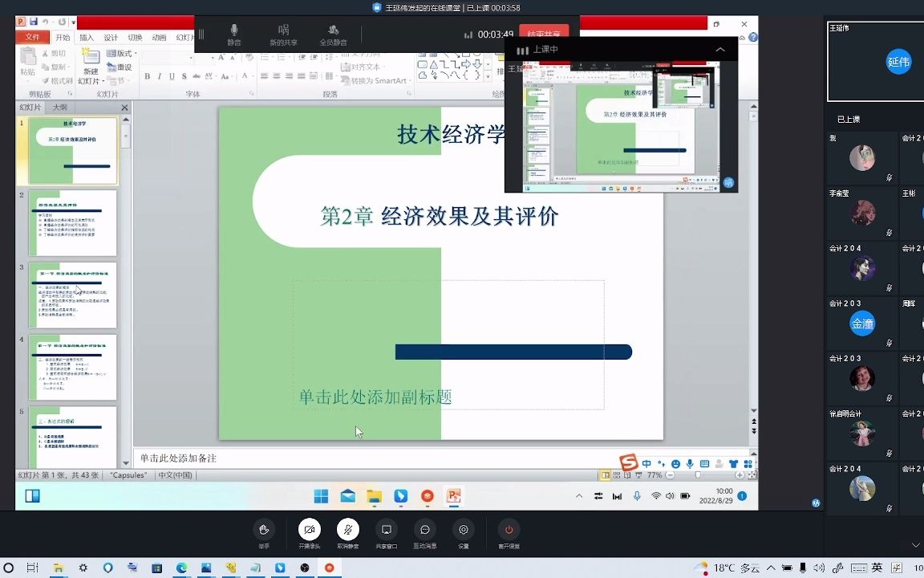This screenshot has height=578, width=924.
Task: Enable mute all (全员静音)
Action: (x=334, y=32)
